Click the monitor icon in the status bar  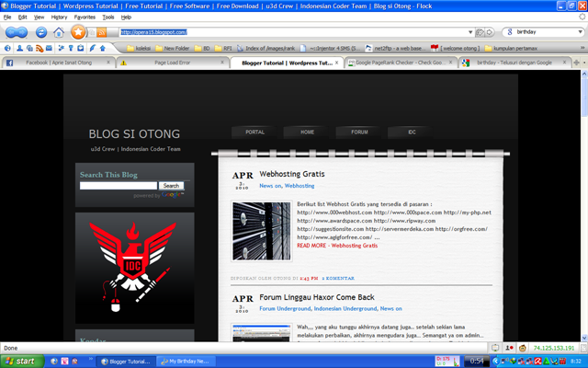495,348
